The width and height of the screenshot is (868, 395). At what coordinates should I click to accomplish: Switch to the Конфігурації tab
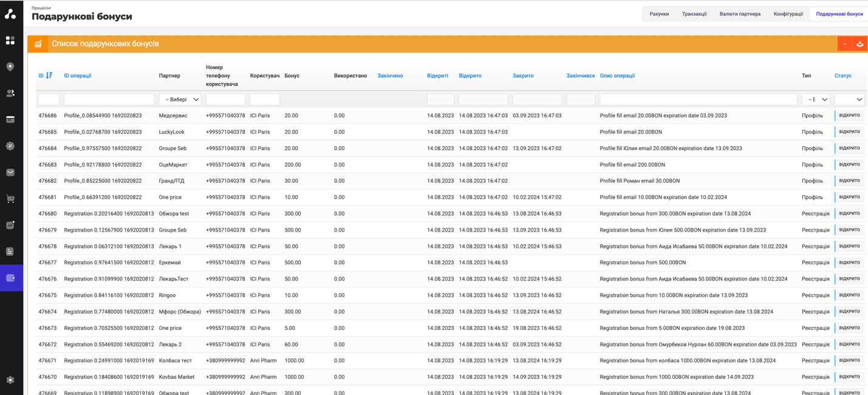(x=788, y=14)
